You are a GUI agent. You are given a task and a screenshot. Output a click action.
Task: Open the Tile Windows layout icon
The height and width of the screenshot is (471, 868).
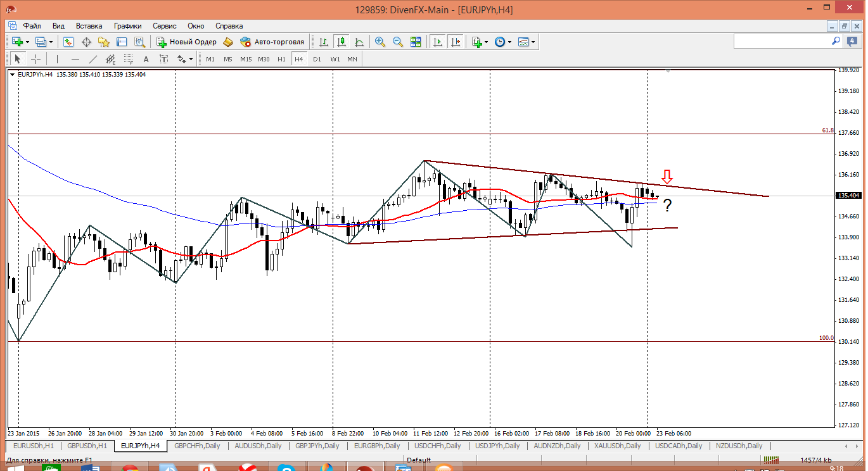coord(416,42)
